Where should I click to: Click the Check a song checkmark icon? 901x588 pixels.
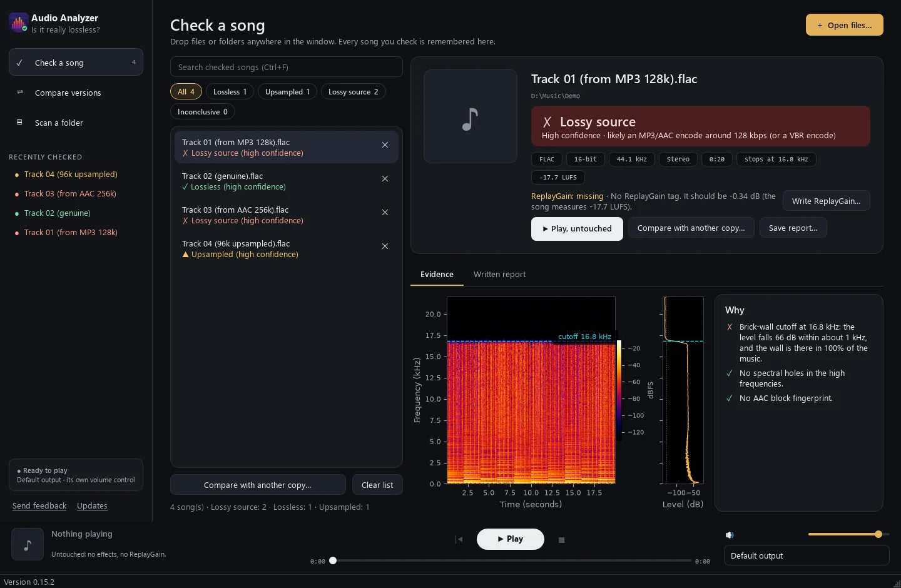click(x=19, y=63)
